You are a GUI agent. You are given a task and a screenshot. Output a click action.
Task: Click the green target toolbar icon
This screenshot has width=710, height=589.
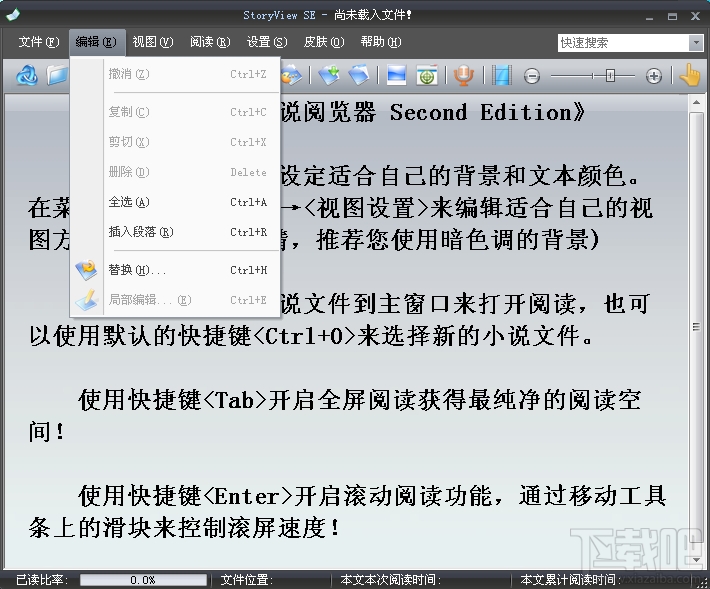427,75
